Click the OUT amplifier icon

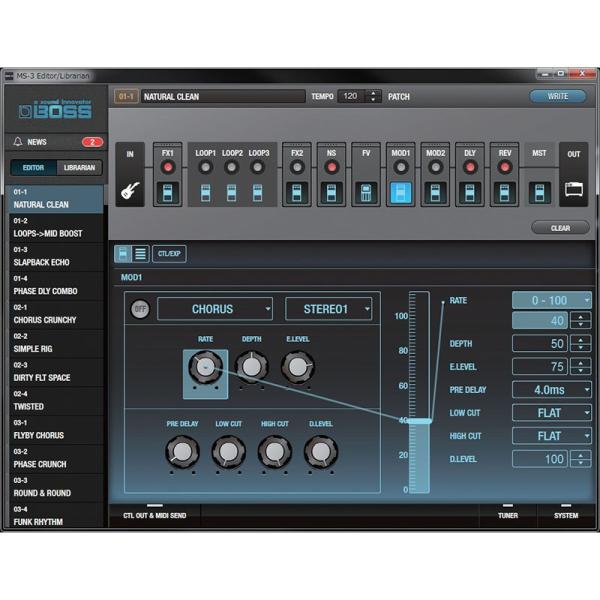tap(573, 190)
